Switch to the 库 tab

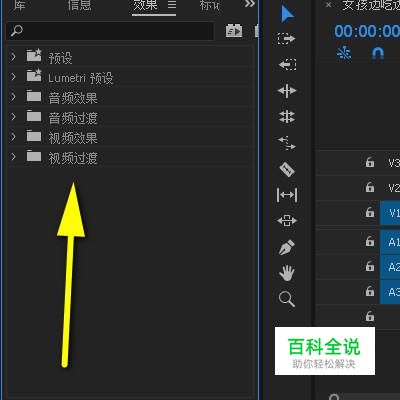19,5
